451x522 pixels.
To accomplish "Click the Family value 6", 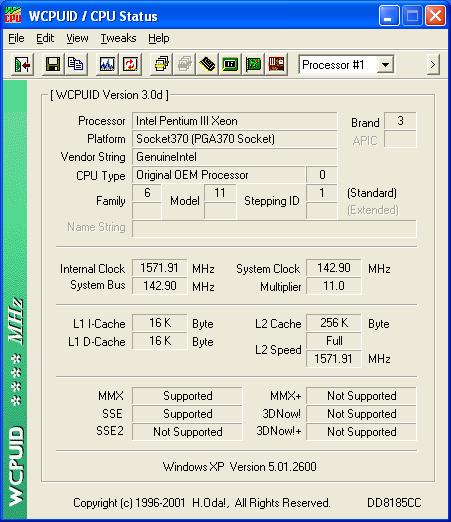I will [147, 193].
